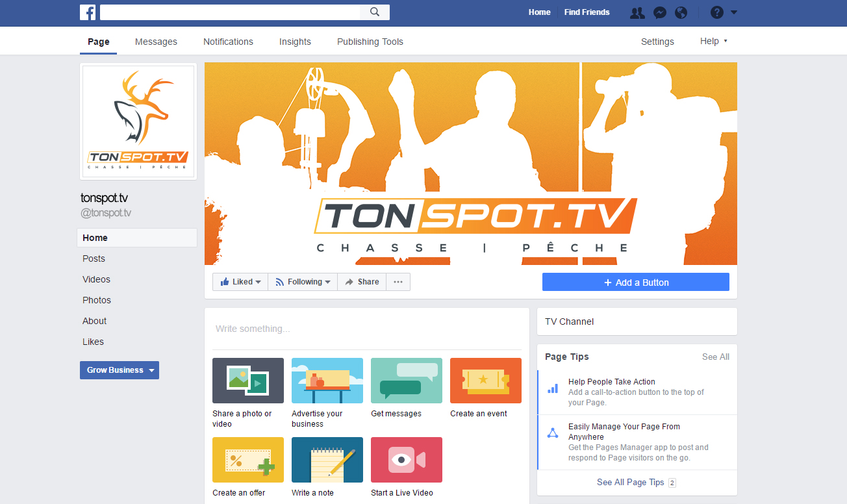Open Messenger from the top bar

(659, 12)
